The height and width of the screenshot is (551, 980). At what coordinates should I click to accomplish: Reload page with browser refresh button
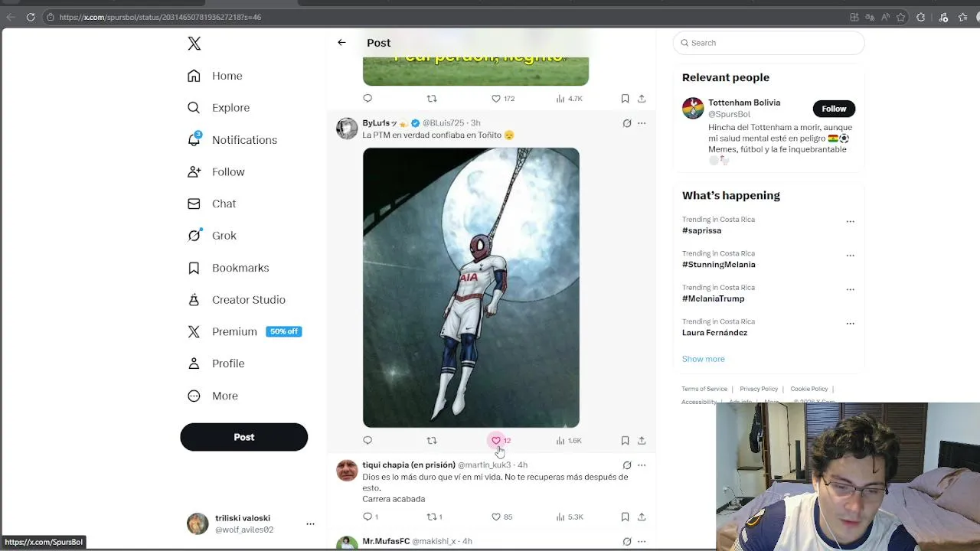point(31,17)
